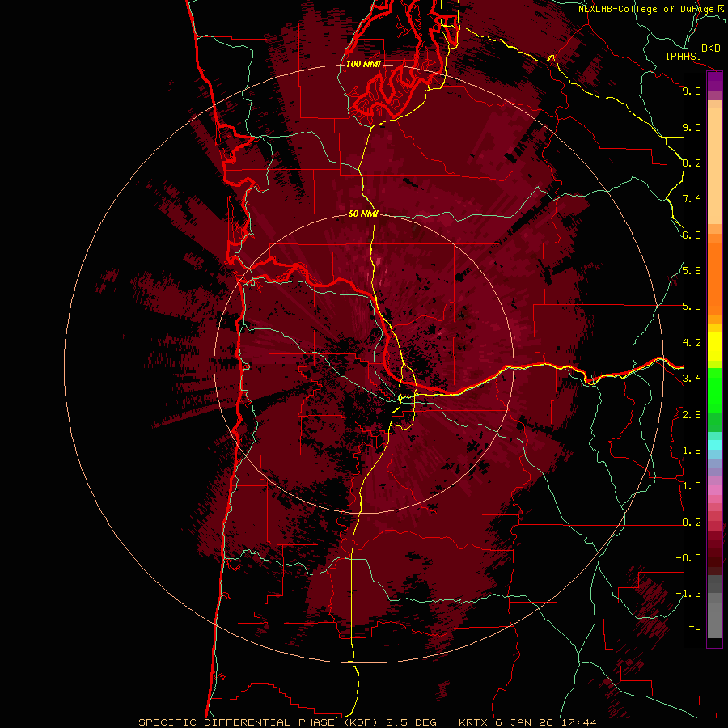Click the 9.8 legend value
728x728 pixels.
pos(692,91)
